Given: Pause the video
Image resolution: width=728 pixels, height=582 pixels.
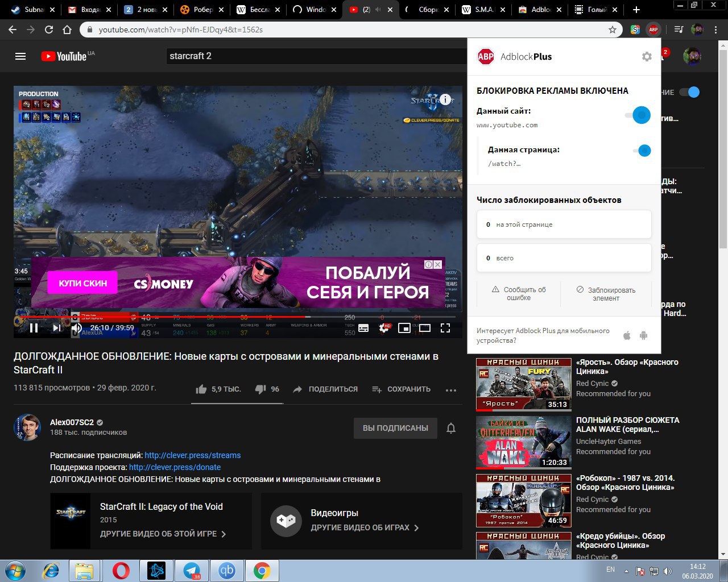Looking at the screenshot, I should coord(34,327).
